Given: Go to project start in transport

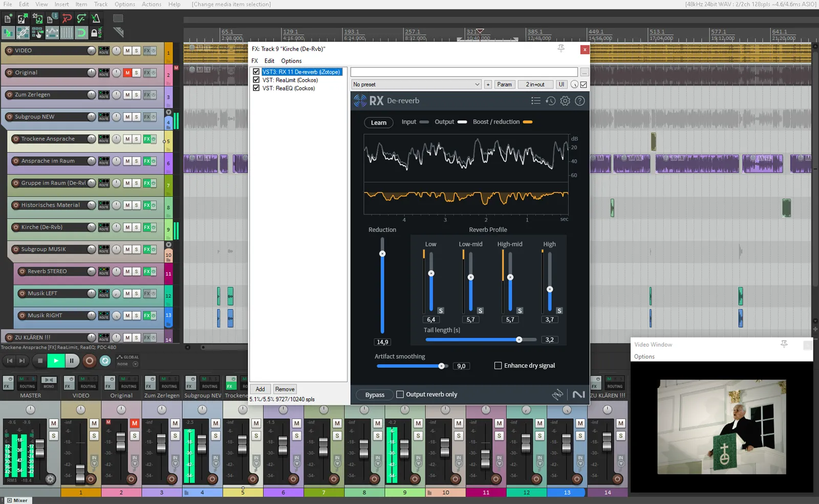Looking at the screenshot, I should (9, 361).
